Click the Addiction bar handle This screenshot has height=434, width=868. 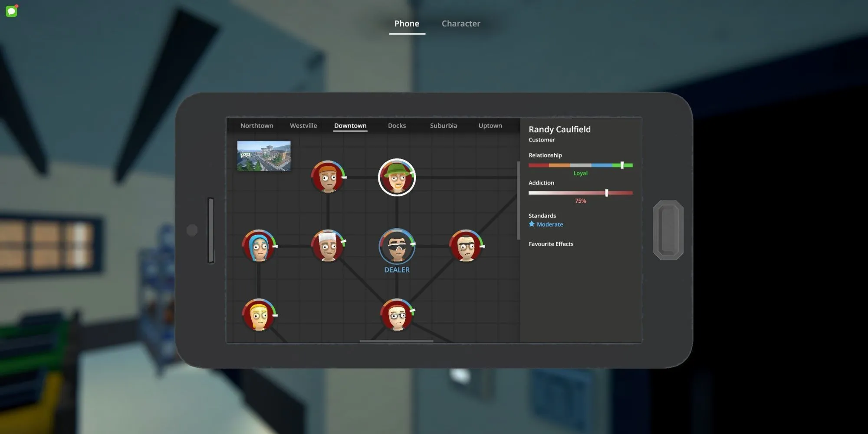(x=606, y=193)
